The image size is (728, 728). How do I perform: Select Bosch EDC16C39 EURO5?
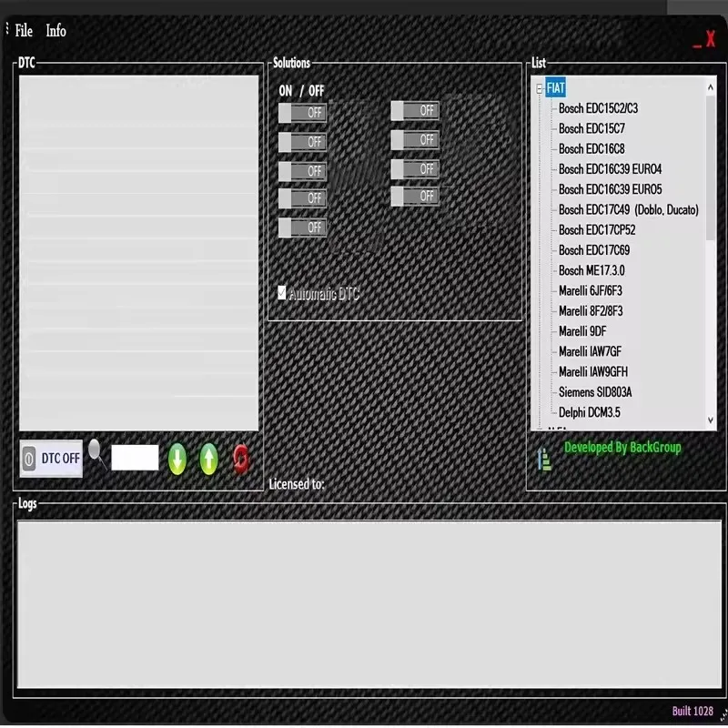(610, 189)
